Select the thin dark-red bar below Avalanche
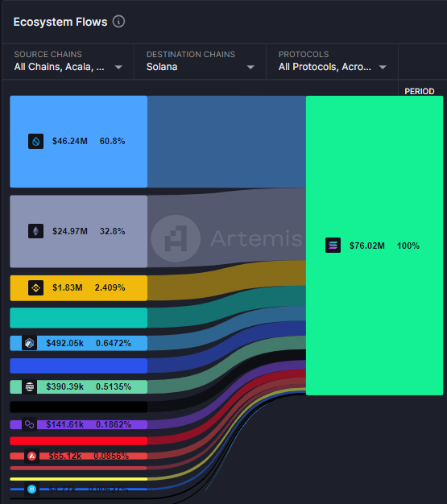 pos(78,468)
